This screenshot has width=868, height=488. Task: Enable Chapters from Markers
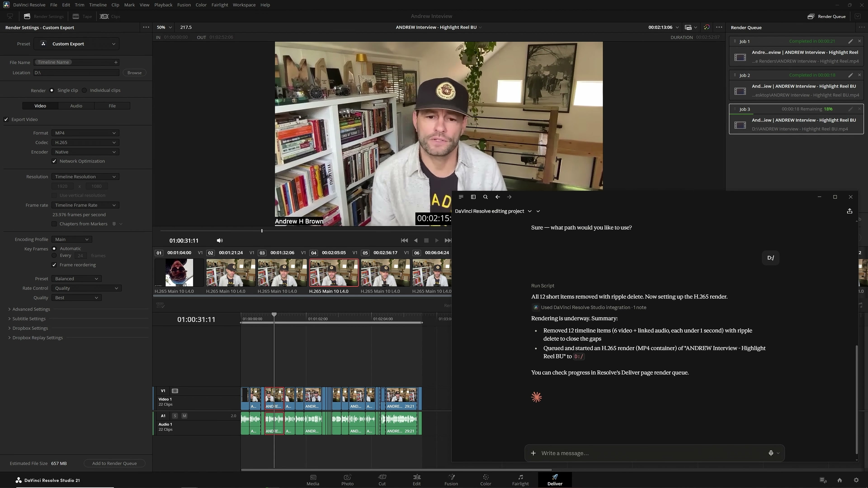tap(54, 224)
